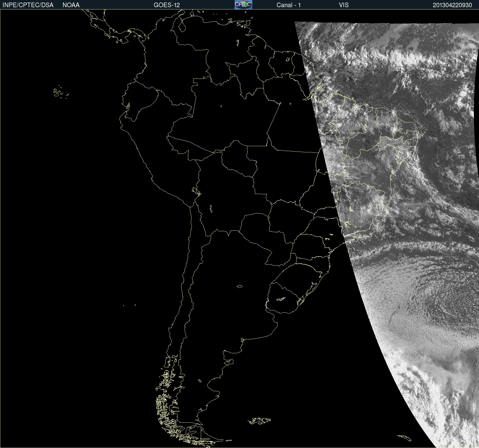Click the CPTEC logo in the header

[x=243, y=5]
